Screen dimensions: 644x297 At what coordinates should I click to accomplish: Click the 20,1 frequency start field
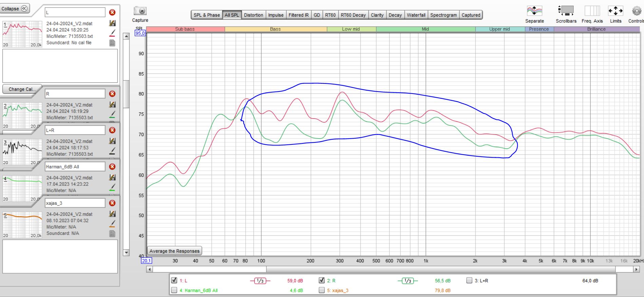click(x=146, y=261)
